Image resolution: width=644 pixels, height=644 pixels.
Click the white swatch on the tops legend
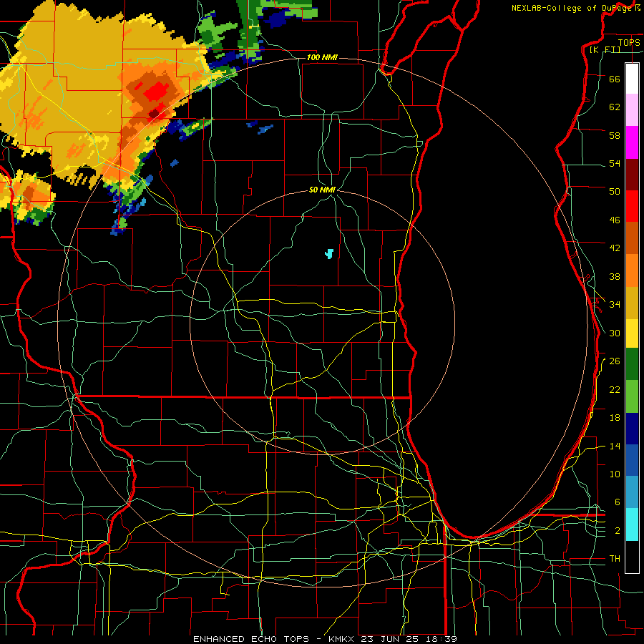pos(632,79)
